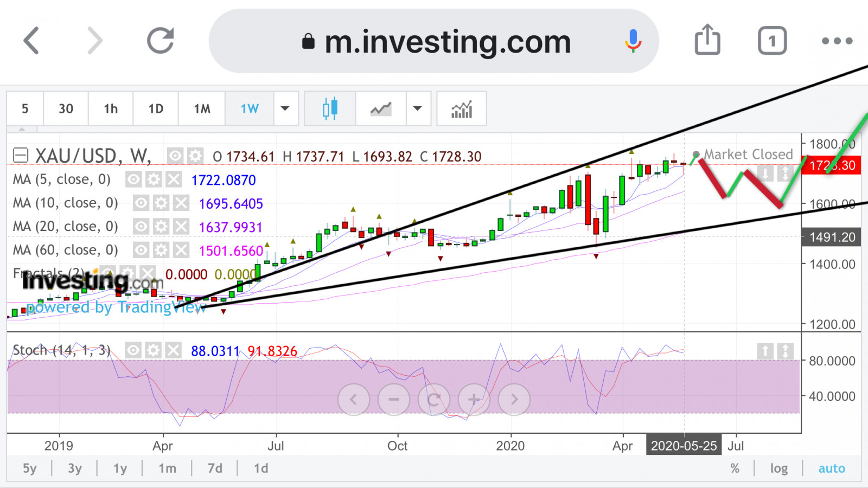Toggle visibility of MA 20 indicator
The image size is (868, 488).
coord(141,227)
